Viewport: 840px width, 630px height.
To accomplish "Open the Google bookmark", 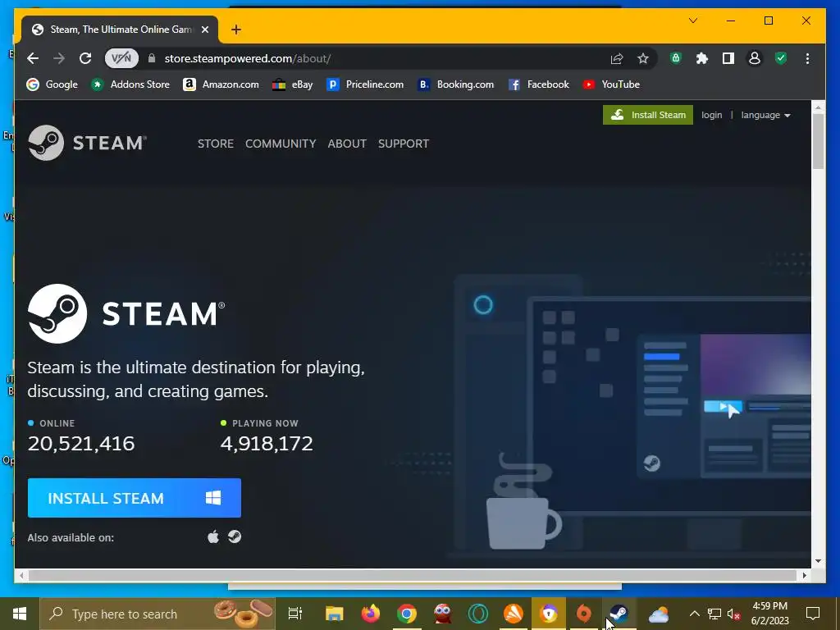I will point(52,84).
